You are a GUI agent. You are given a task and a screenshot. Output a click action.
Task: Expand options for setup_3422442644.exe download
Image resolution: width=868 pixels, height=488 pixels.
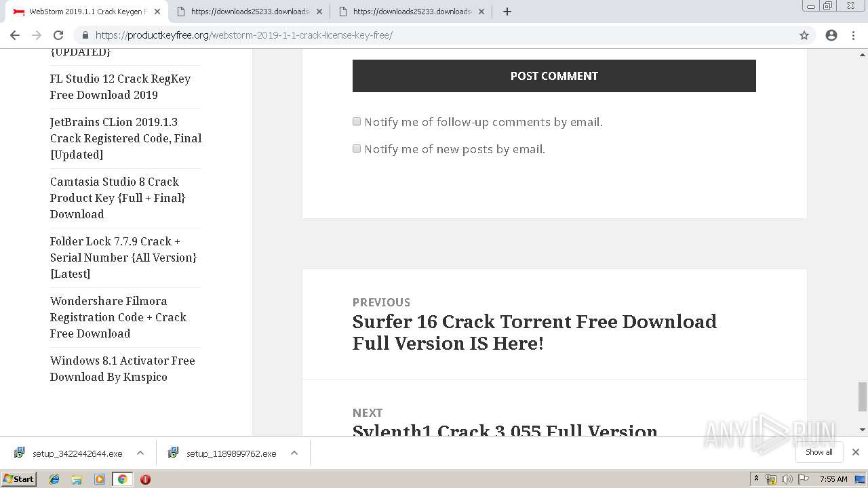140,453
